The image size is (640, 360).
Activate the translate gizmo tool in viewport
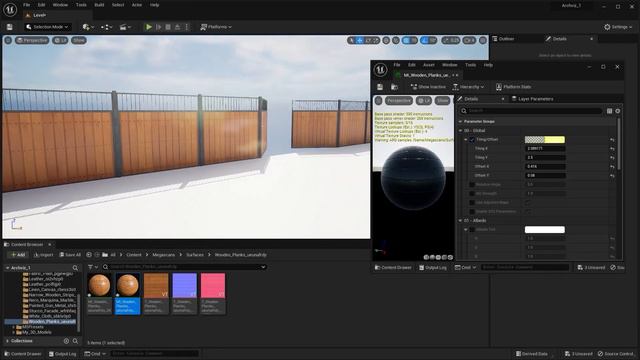[360, 40]
